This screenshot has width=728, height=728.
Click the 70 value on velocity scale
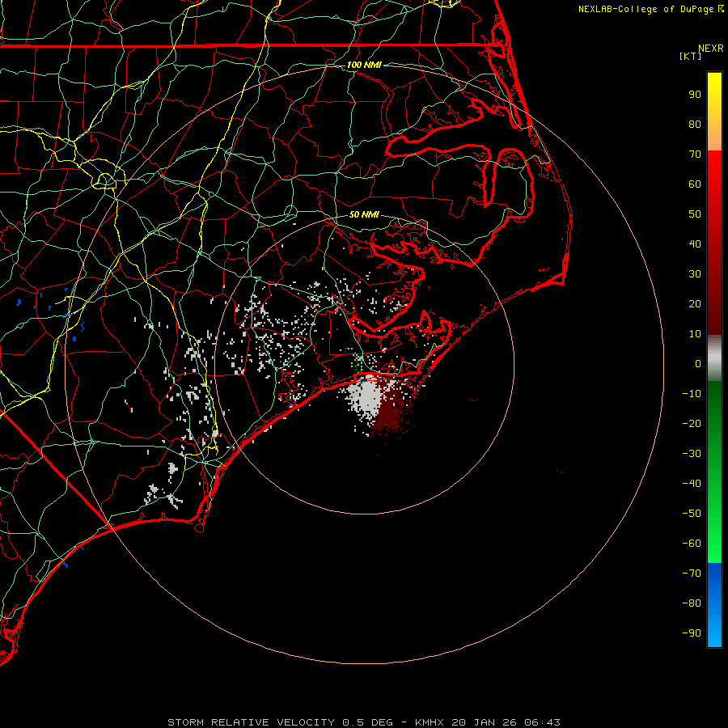click(x=695, y=154)
